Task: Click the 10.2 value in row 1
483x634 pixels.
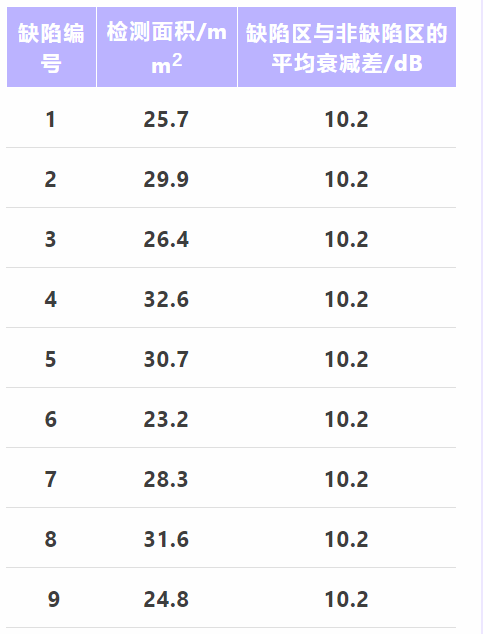Action: (347, 120)
